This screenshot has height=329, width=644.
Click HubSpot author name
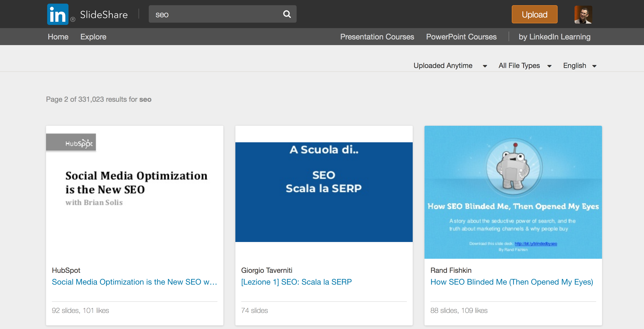[x=66, y=270]
